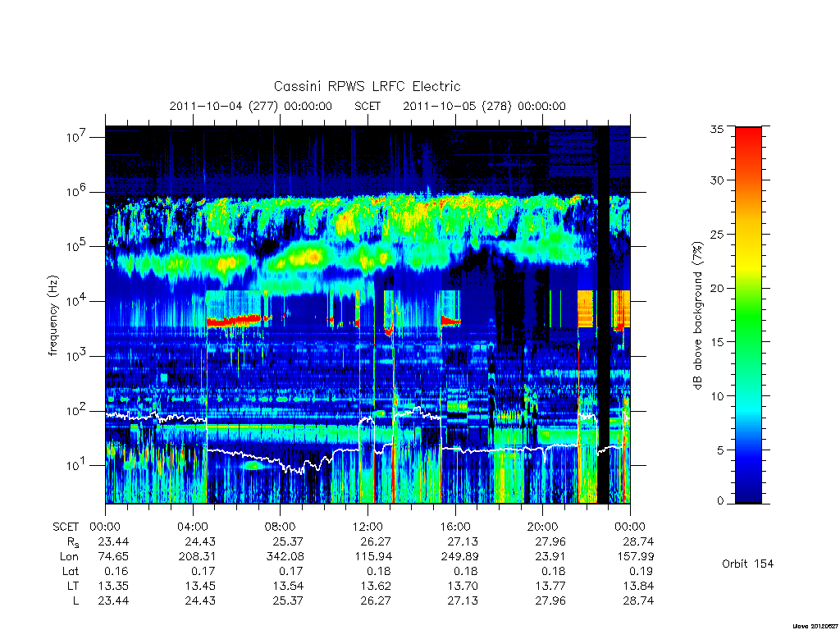Click LT value "13.45"
This screenshot has height=630, width=840.
[x=200, y=586]
